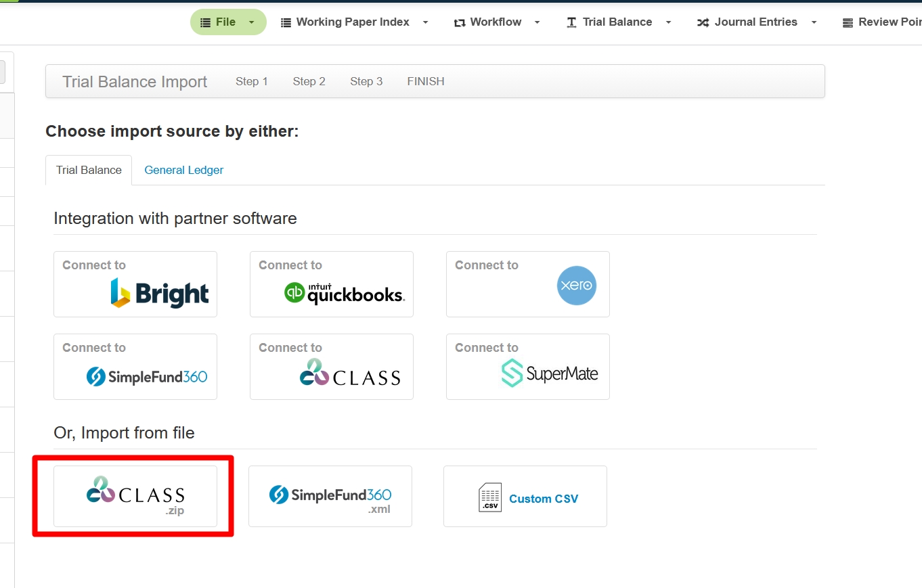Go to Step 1 of the import wizard
The image size is (922, 588).
[252, 81]
